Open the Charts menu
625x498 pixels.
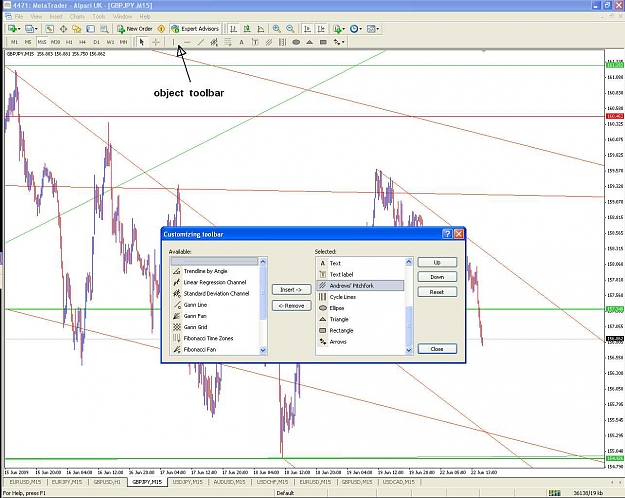click(x=77, y=16)
